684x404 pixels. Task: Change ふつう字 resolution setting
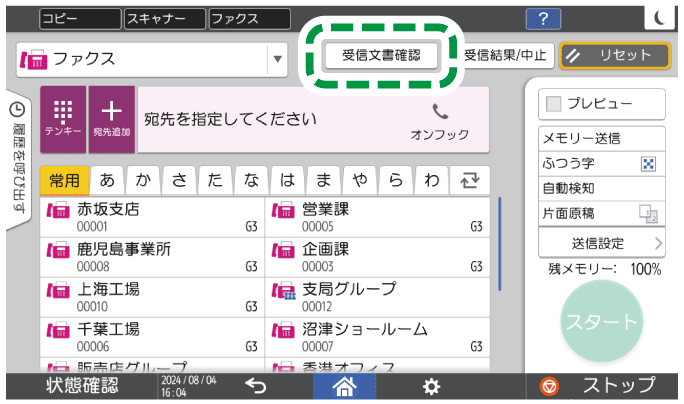click(602, 164)
